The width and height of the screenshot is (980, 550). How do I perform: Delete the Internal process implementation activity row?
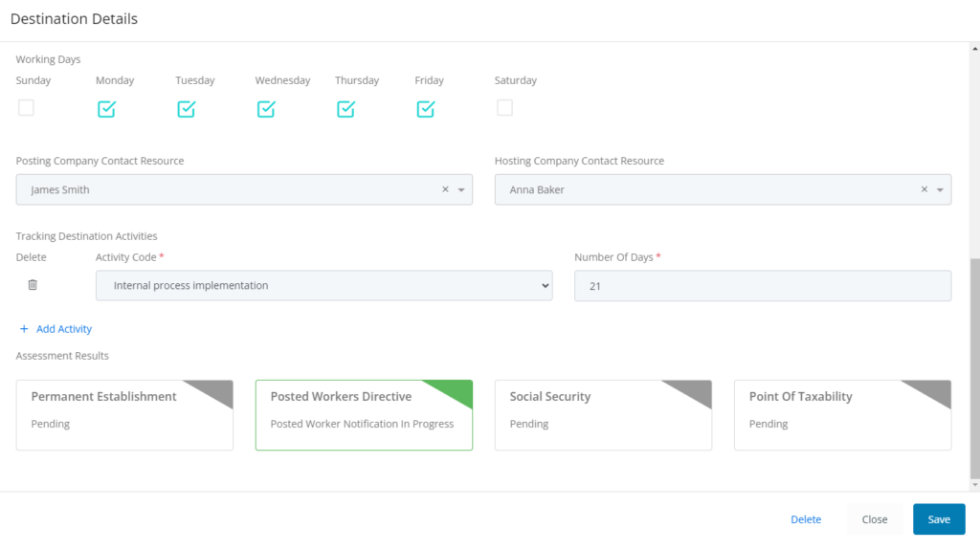pyautogui.click(x=33, y=285)
